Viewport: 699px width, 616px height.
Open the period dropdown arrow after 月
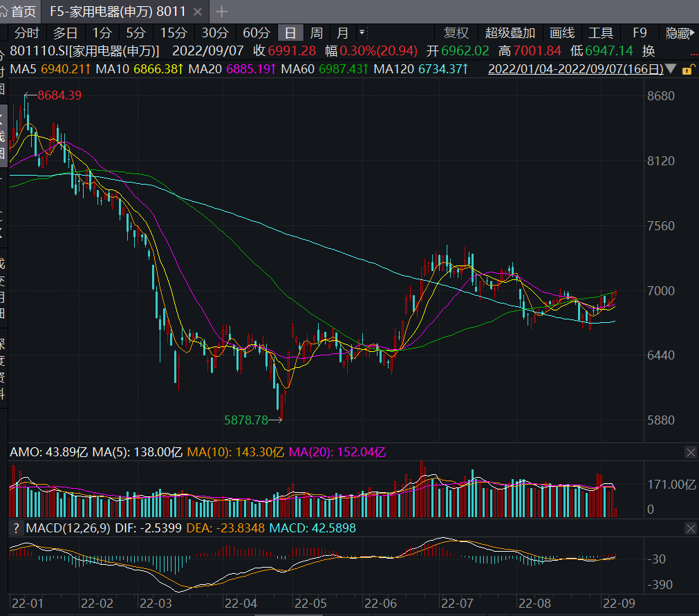(362, 32)
